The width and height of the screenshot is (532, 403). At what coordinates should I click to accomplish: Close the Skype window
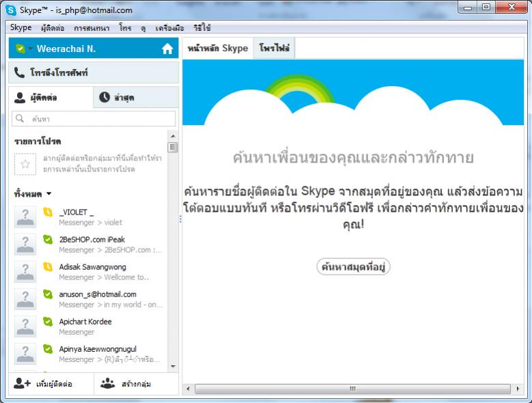click(x=512, y=8)
